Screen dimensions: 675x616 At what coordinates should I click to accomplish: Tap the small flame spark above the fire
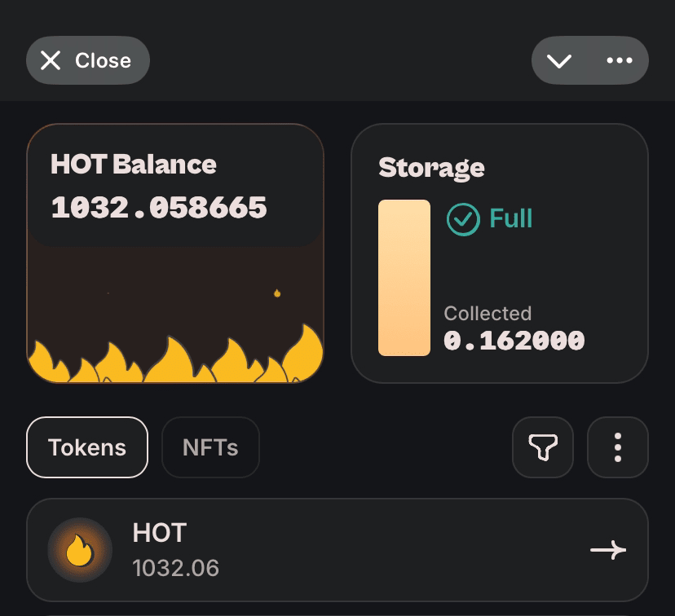pyautogui.click(x=277, y=291)
